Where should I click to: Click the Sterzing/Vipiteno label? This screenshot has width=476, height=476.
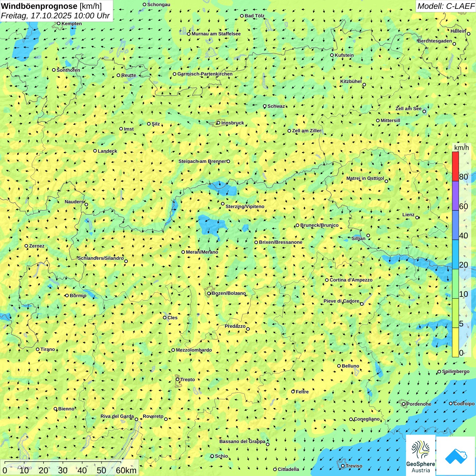pos(245,206)
